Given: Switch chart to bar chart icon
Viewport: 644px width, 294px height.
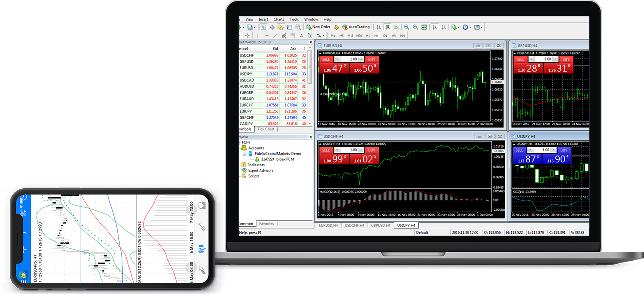Looking at the screenshot, I should pos(379,27).
